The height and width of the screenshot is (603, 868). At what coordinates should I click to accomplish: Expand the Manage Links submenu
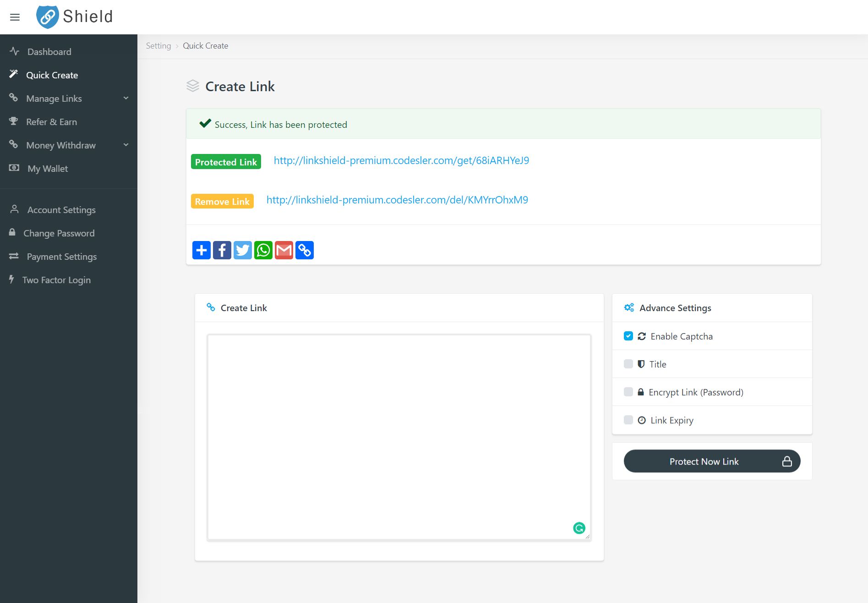[x=69, y=99]
